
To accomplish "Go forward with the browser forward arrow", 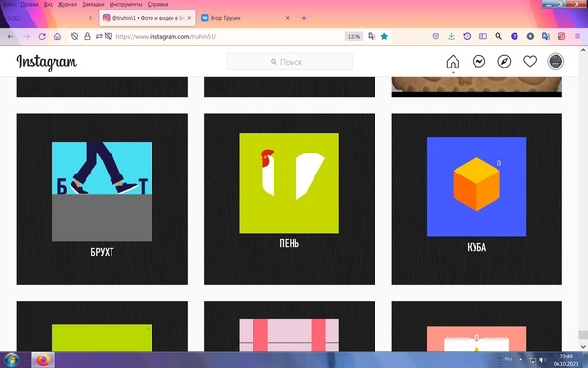I will [27, 37].
